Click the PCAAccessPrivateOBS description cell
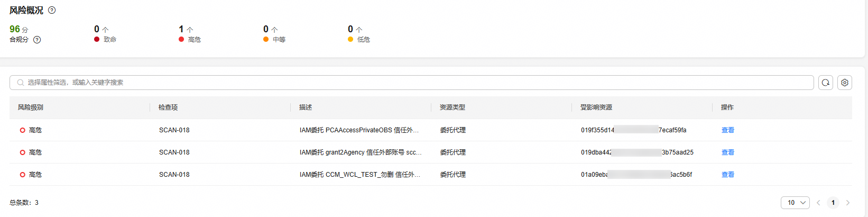The image size is (868, 217). click(x=359, y=130)
